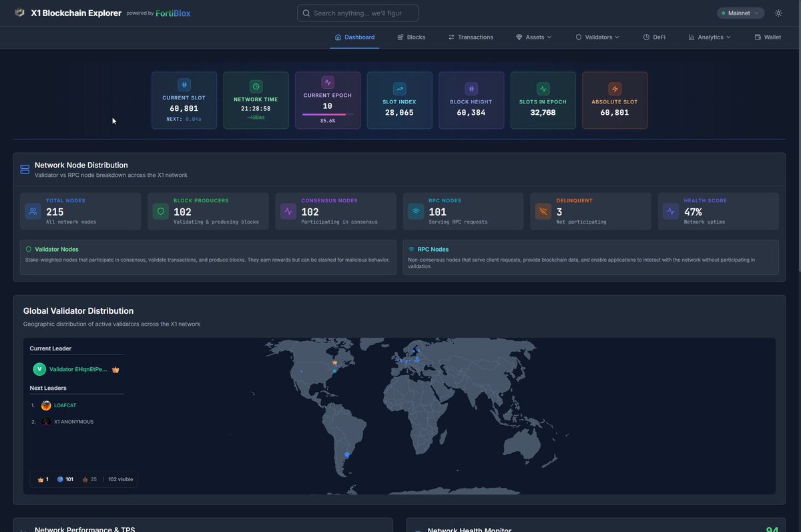This screenshot has height=532, width=801.
Task: Click the Transactions arrows icon
Action: pos(453,37)
